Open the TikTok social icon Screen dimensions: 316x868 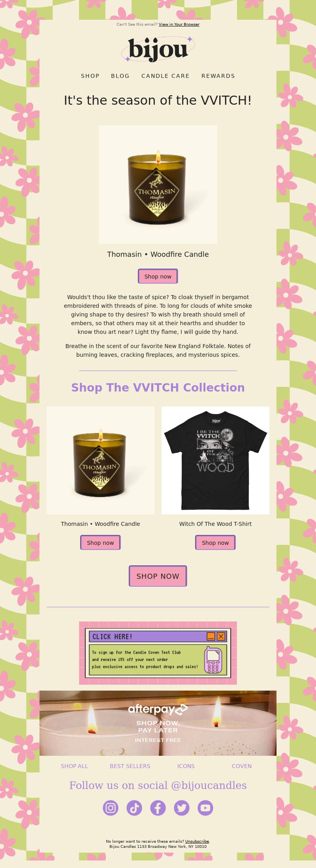pos(134,808)
